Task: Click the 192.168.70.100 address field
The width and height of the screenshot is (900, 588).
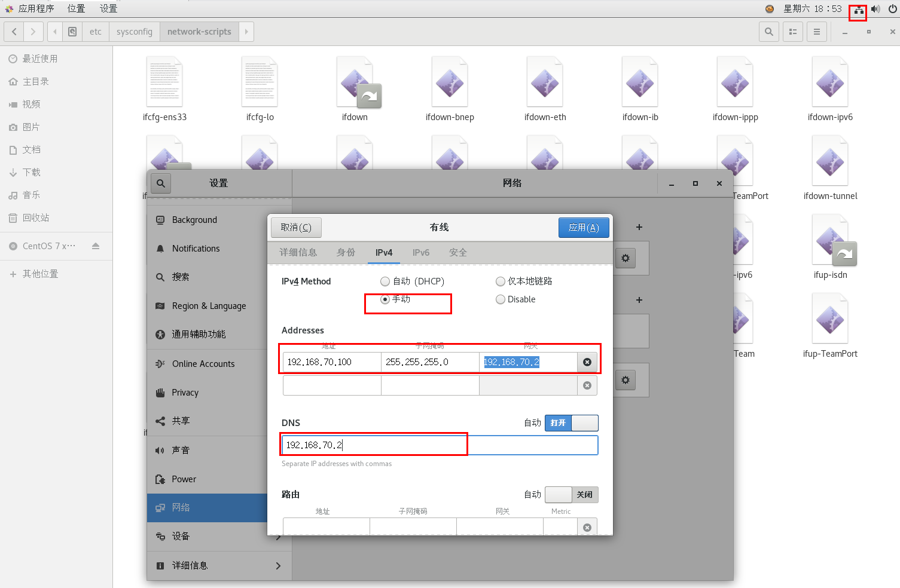Action: (332, 362)
